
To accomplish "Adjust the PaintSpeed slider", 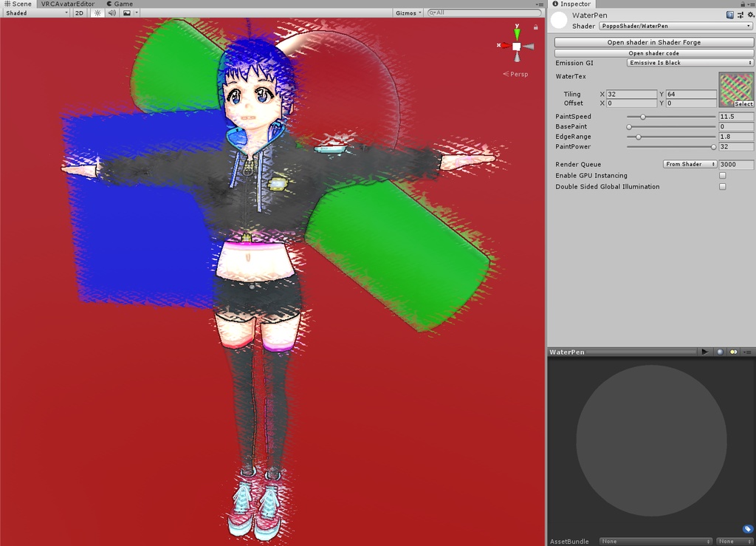I will (671, 117).
